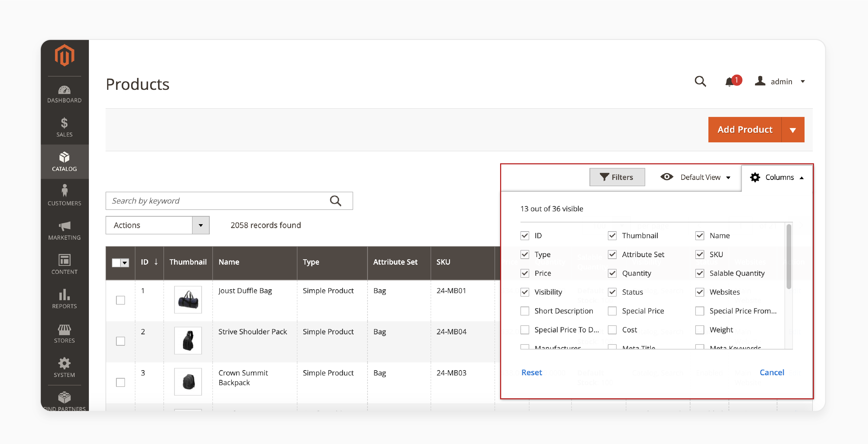Click the Filters toolbar button
Viewport: 868px width, 444px height.
pos(616,177)
